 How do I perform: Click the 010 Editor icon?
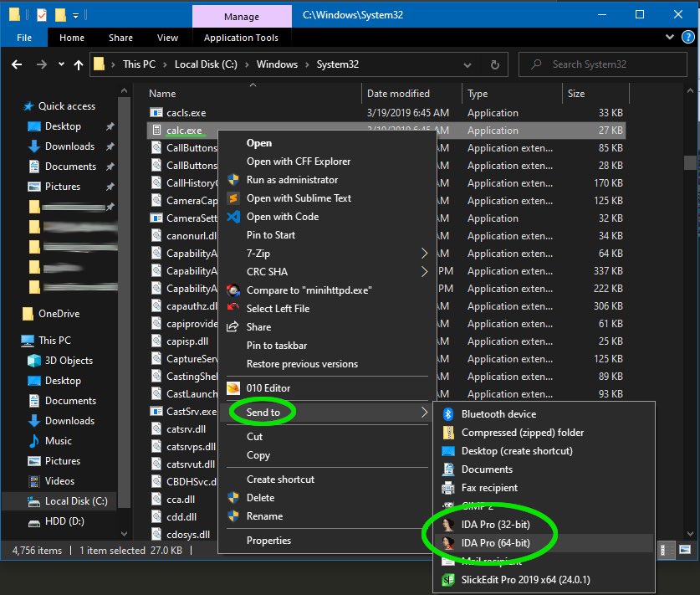click(233, 388)
